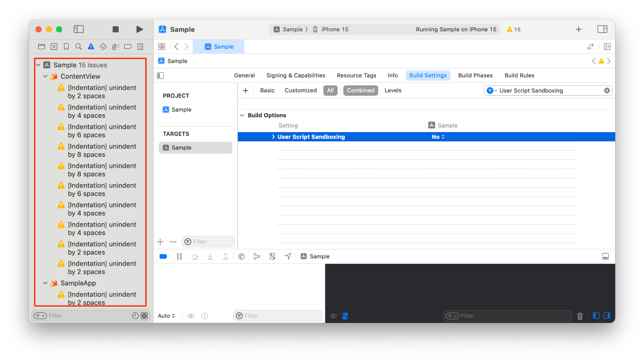
Task: Switch to the Build Rules tab
Action: (519, 76)
